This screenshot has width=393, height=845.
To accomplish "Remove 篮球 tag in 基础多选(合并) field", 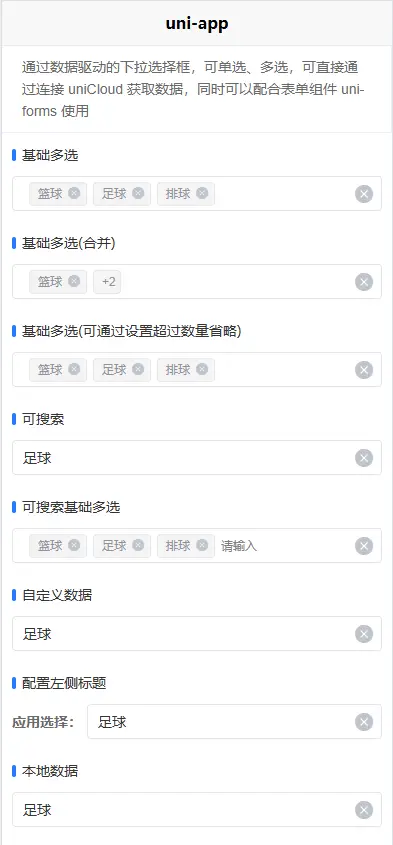I will pos(74,281).
